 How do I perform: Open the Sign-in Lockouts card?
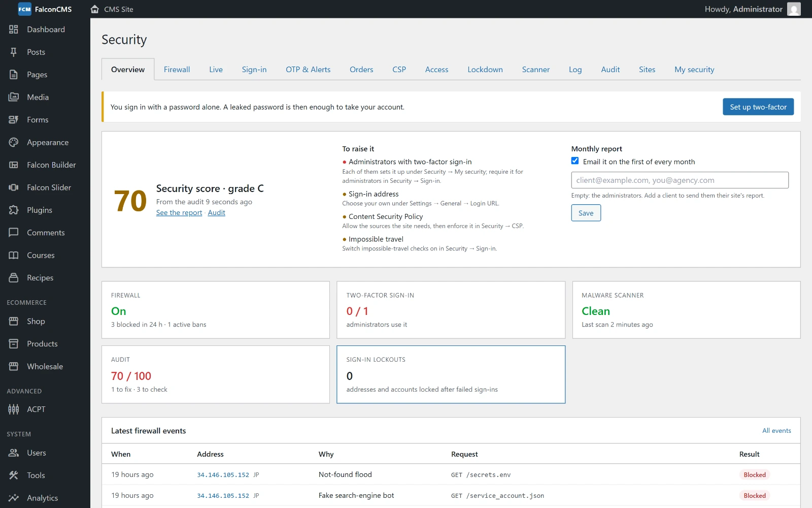(x=451, y=375)
